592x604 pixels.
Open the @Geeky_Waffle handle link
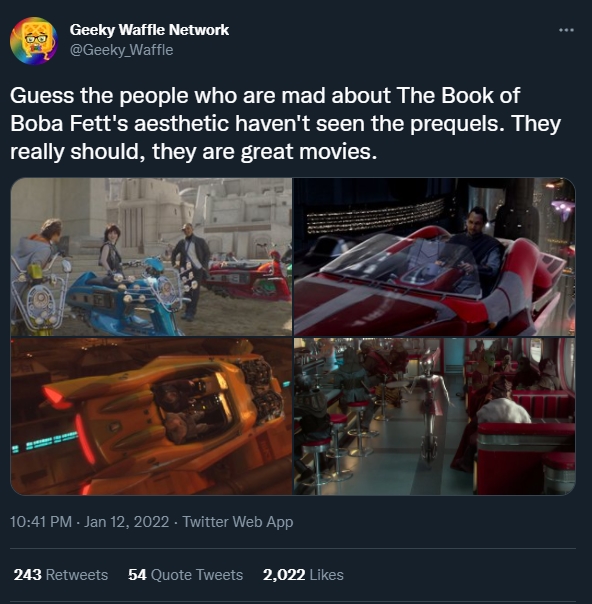121,50
